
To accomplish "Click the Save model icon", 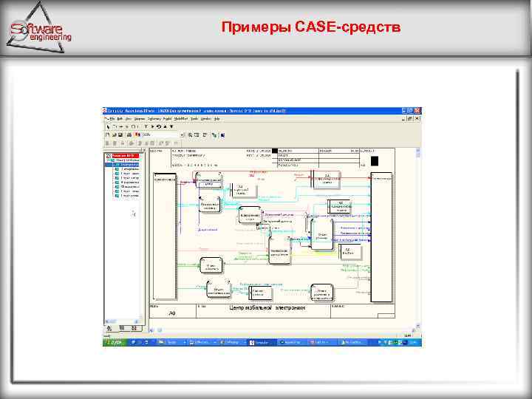I will coord(120,134).
